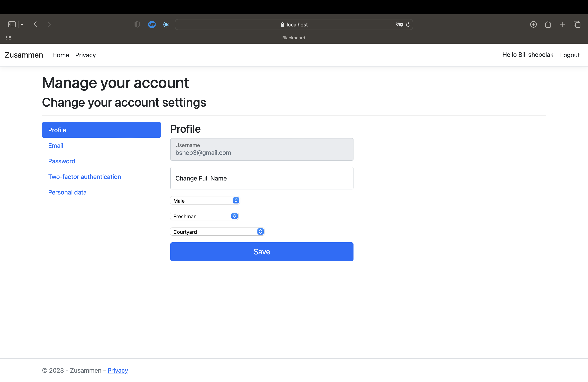Open the Privacy link in footer

118,370
